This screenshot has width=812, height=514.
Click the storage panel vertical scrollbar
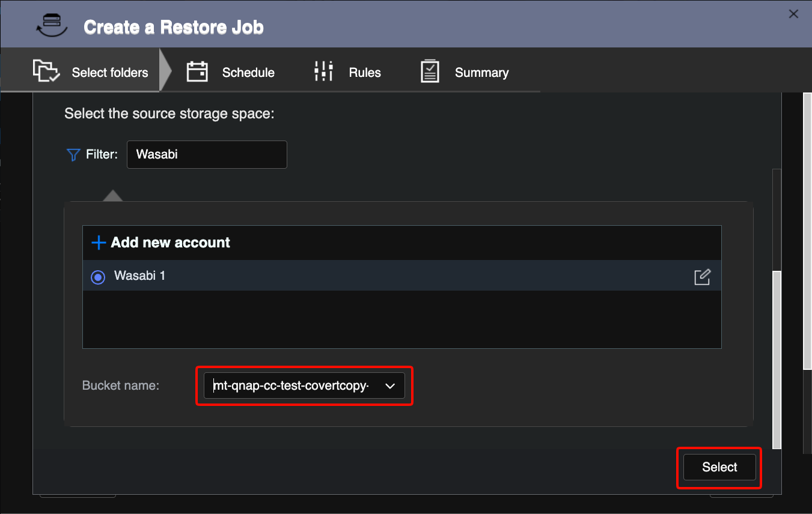click(777, 359)
